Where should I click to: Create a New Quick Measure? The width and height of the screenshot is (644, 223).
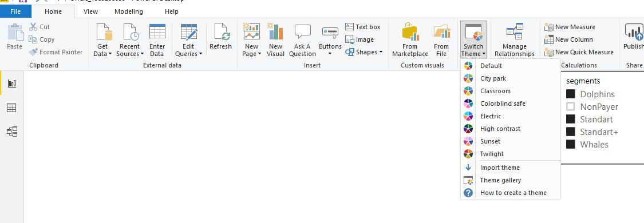point(579,52)
